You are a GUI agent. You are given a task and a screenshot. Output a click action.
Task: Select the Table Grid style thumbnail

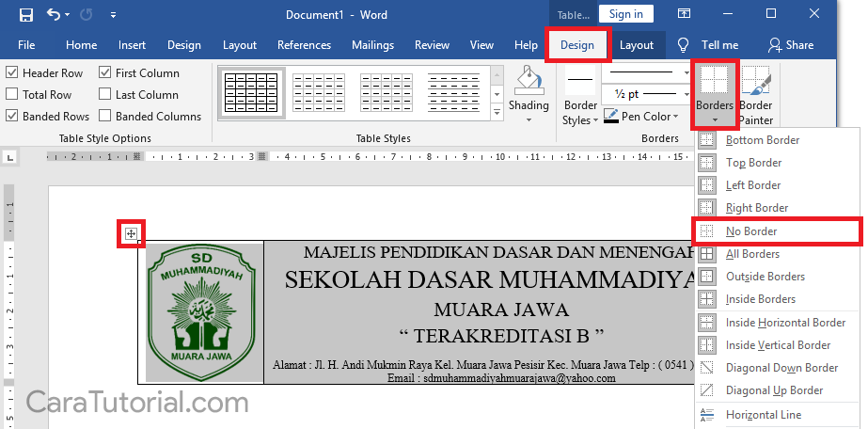[x=251, y=92]
